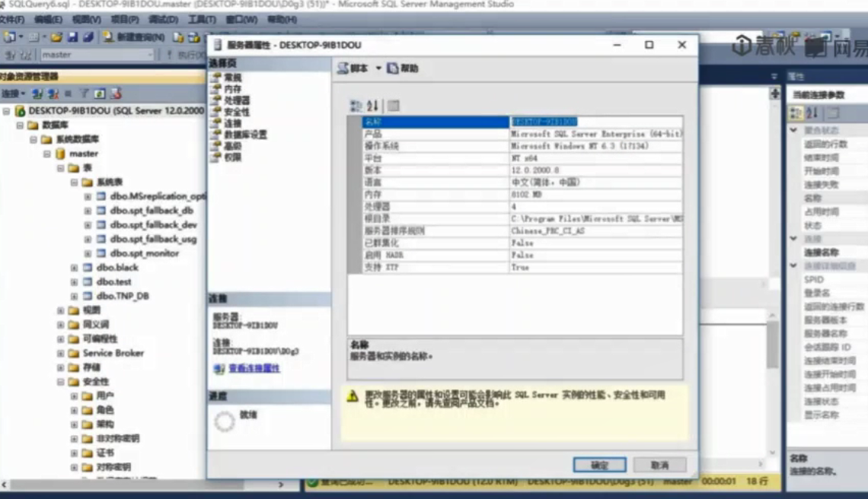The height and width of the screenshot is (499, 868).
Task: Collapse the 系统数据库 (System Databases) folder
Action: tap(34, 139)
